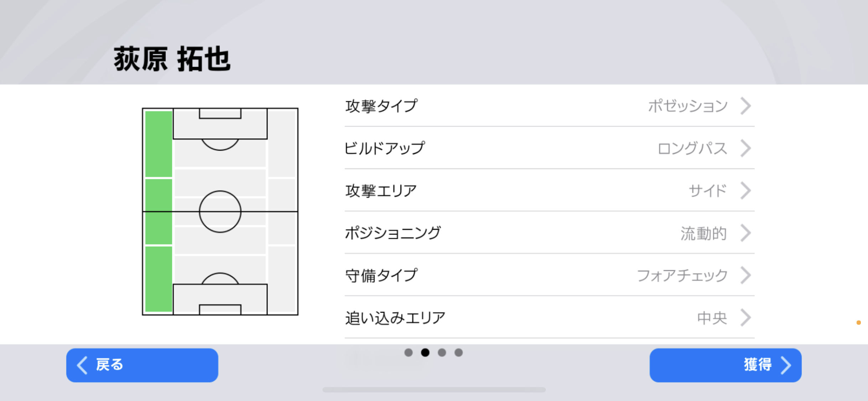Jump to the fourth page dot

click(x=459, y=353)
